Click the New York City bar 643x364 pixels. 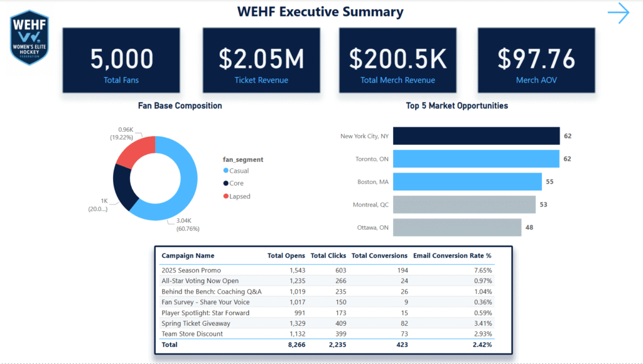point(476,136)
